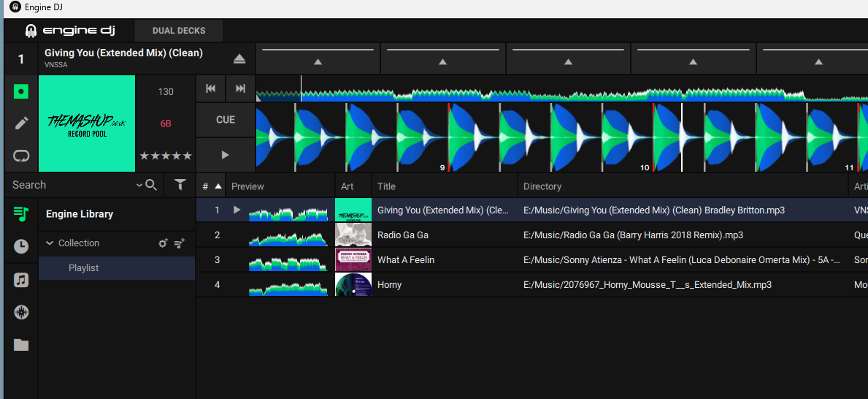The width and height of the screenshot is (868, 399).
Task: Click What A Feelin album art thumbnail
Action: coord(353,260)
